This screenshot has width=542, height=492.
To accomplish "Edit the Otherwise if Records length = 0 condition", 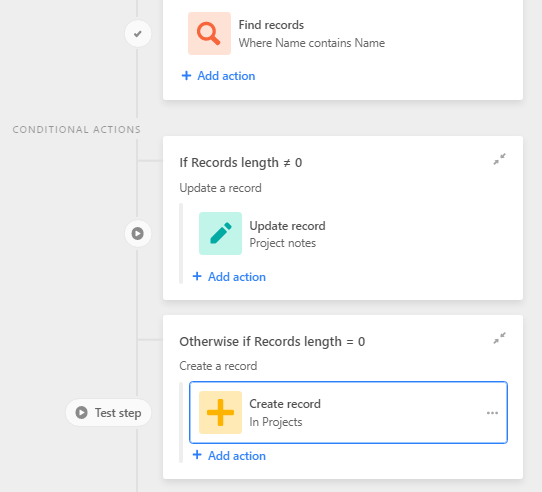I will coord(272,342).
